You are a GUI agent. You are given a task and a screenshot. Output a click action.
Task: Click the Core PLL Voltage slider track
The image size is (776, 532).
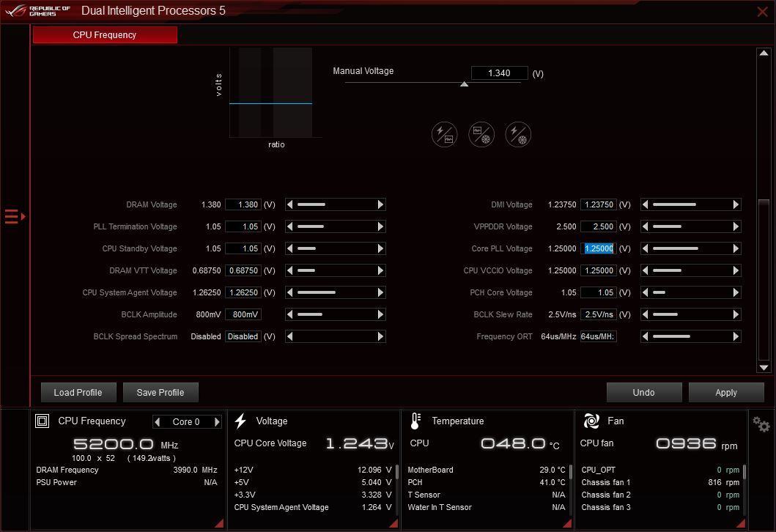(691, 248)
